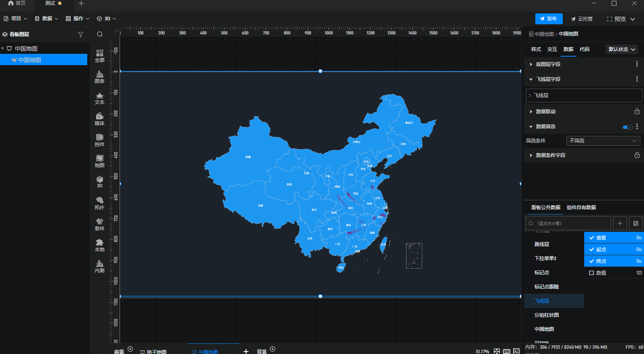Click the search magnifier icon above components
The width and height of the screenshot is (644, 354).
pyautogui.click(x=100, y=34)
